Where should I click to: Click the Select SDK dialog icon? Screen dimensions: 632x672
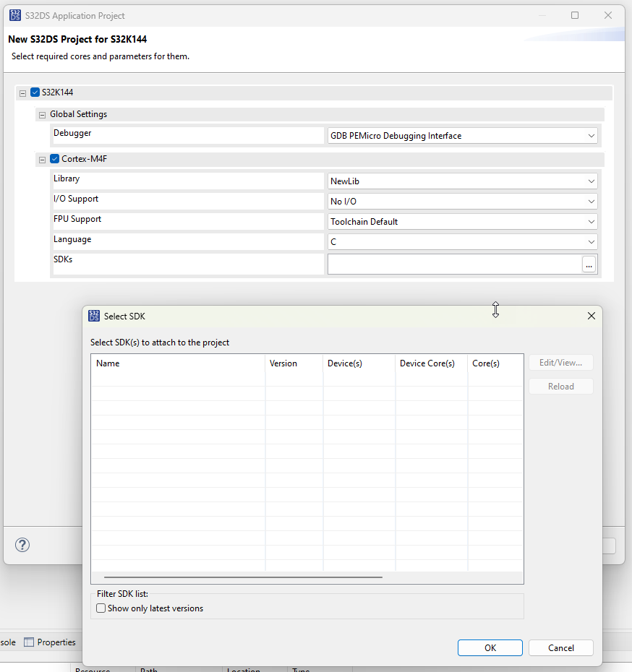94,316
